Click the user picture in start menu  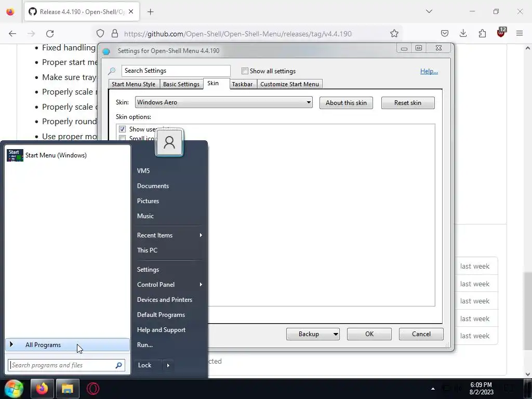[169, 142]
